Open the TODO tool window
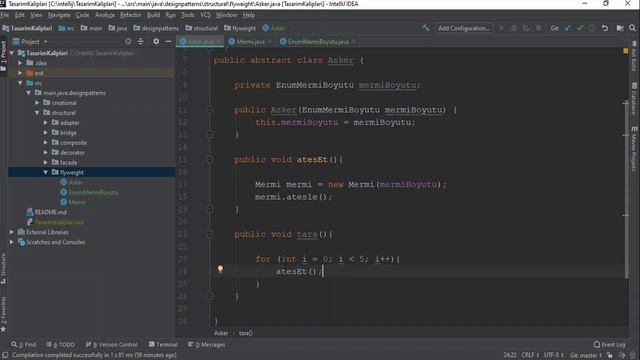Image resolution: width=640 pixels, height=360 pixels. (60, 344)
